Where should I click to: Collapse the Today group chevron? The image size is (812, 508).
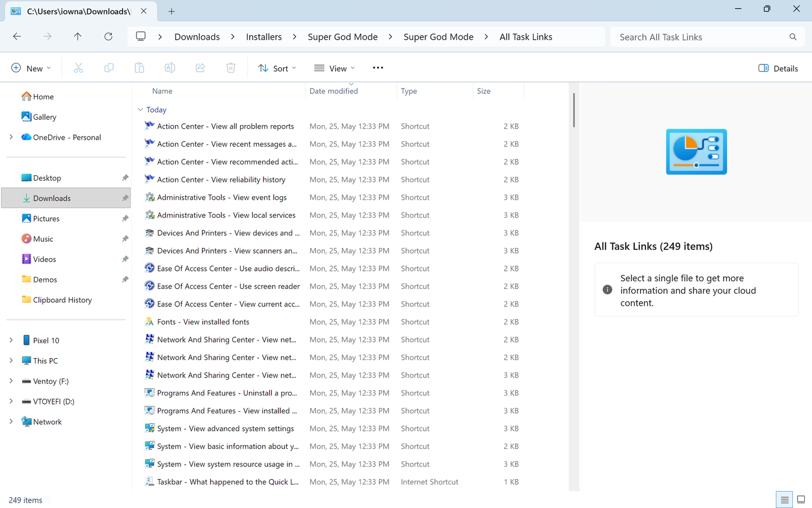(140, 110)
